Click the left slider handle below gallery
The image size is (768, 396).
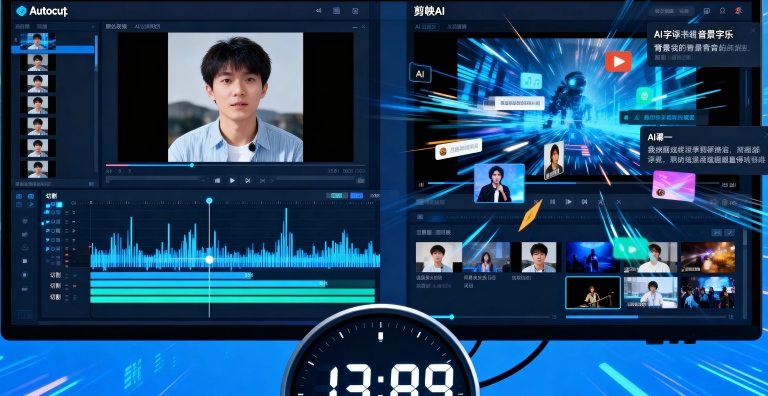point(451,317)
